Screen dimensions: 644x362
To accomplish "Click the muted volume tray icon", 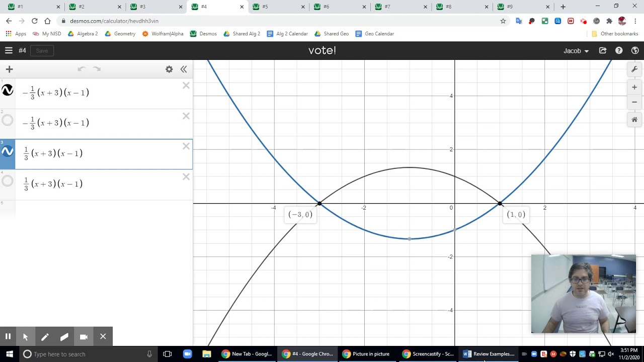I will [611, 354].
